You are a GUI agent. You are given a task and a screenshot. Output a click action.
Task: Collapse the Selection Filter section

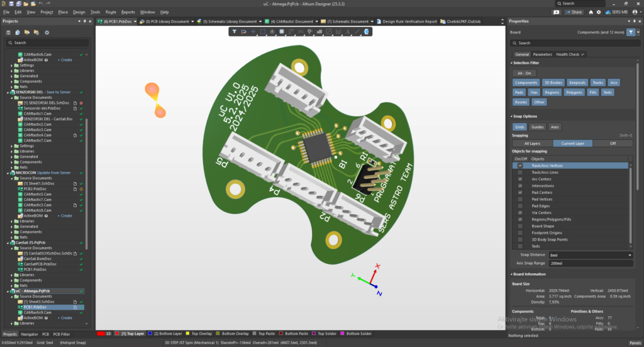point(511,63)
